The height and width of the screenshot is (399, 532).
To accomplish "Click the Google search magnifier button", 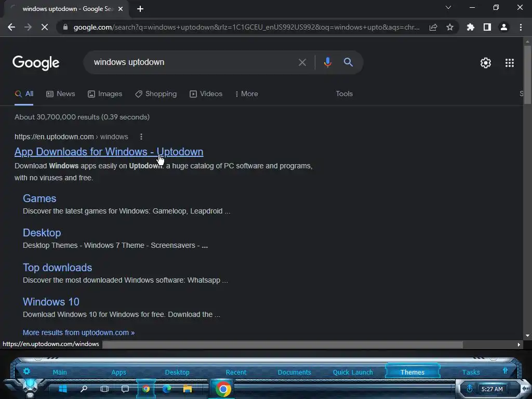I will click(x=348, y=62).
